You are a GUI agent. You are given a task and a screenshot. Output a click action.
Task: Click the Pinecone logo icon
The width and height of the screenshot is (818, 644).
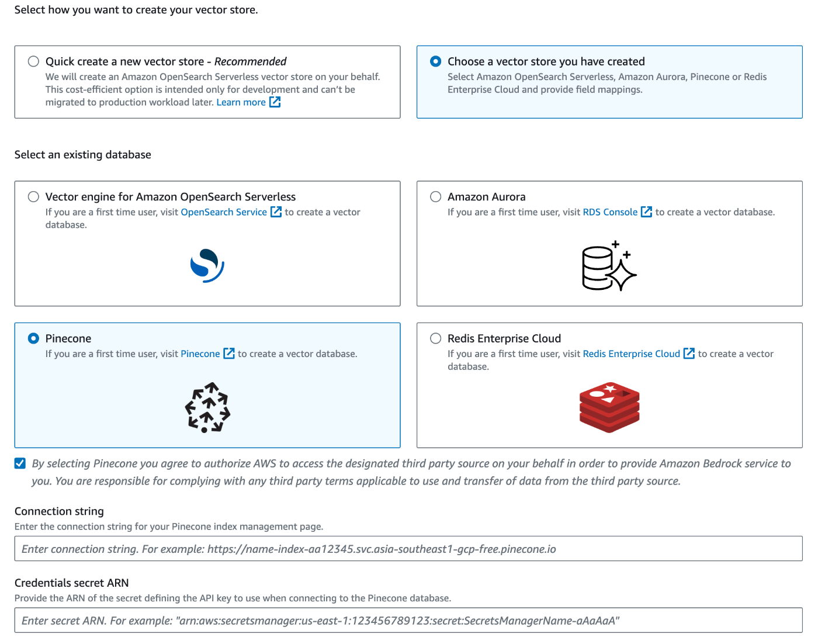click(207, 407)
